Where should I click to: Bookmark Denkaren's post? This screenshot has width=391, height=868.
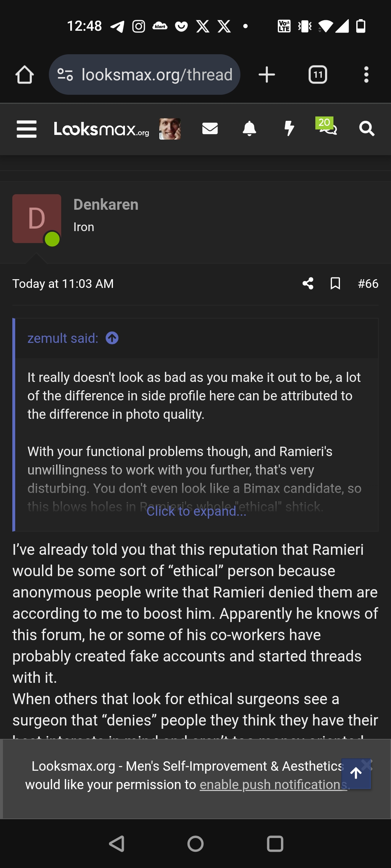pyautogui.click(x=335, y=284)
